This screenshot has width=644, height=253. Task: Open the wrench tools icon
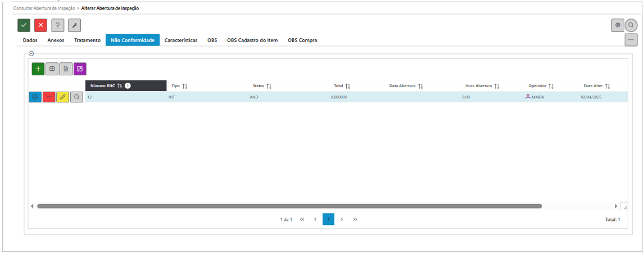[x=74, y=25]
